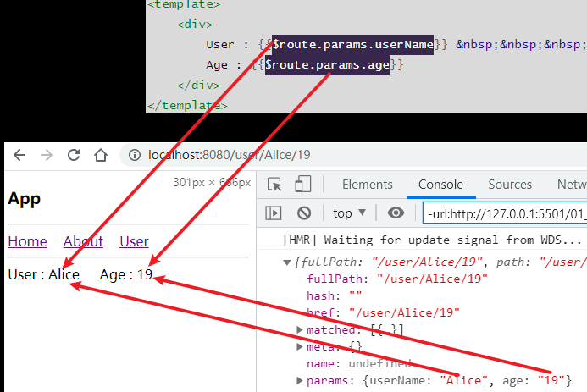Select the inspect element cursor icon

coord(274,185)
